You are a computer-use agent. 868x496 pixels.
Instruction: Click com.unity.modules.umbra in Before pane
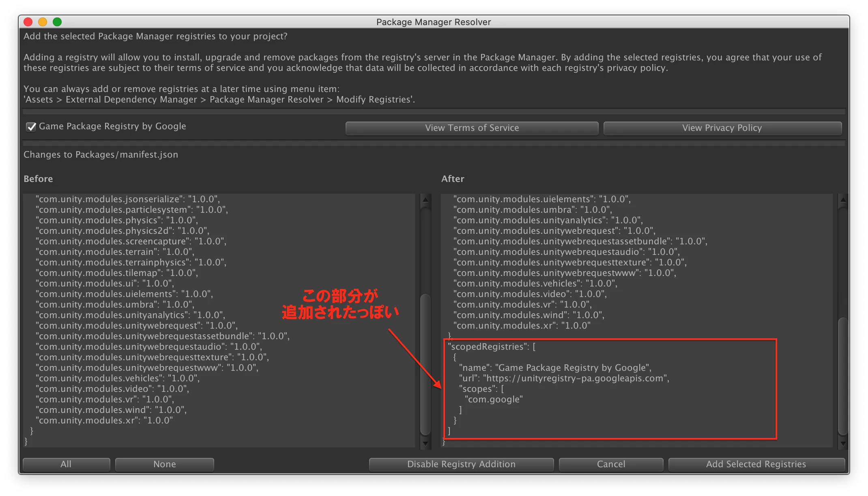point(115,305)
